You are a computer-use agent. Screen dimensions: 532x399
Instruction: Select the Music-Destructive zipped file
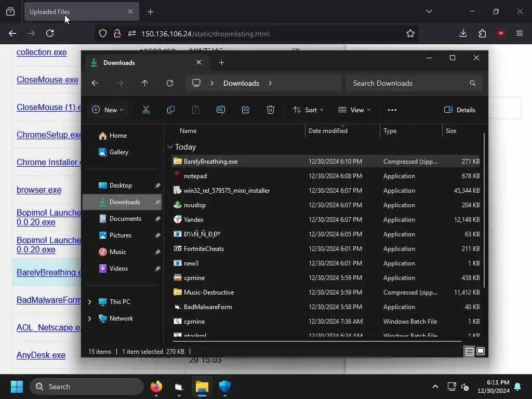click(x=326, y=292)
